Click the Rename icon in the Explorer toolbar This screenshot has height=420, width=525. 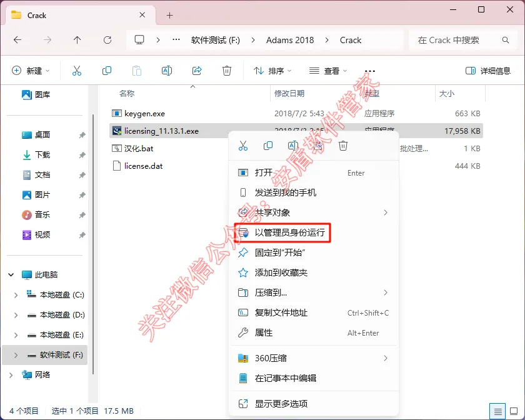coord(167,71)
